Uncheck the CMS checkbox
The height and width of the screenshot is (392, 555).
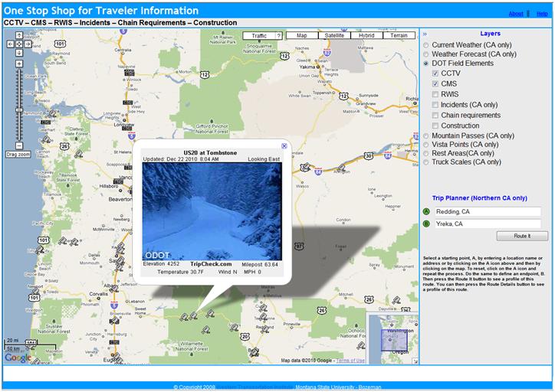coord(435,83)
